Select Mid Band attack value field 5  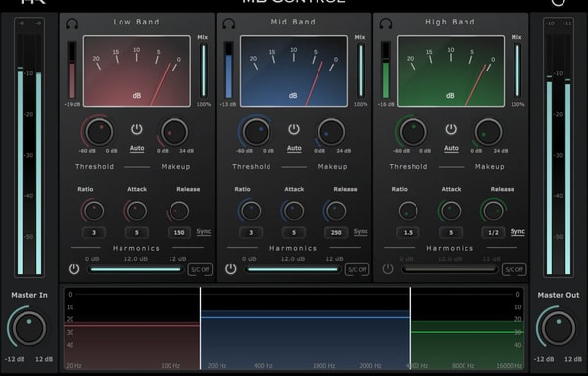tap(294, 233)
